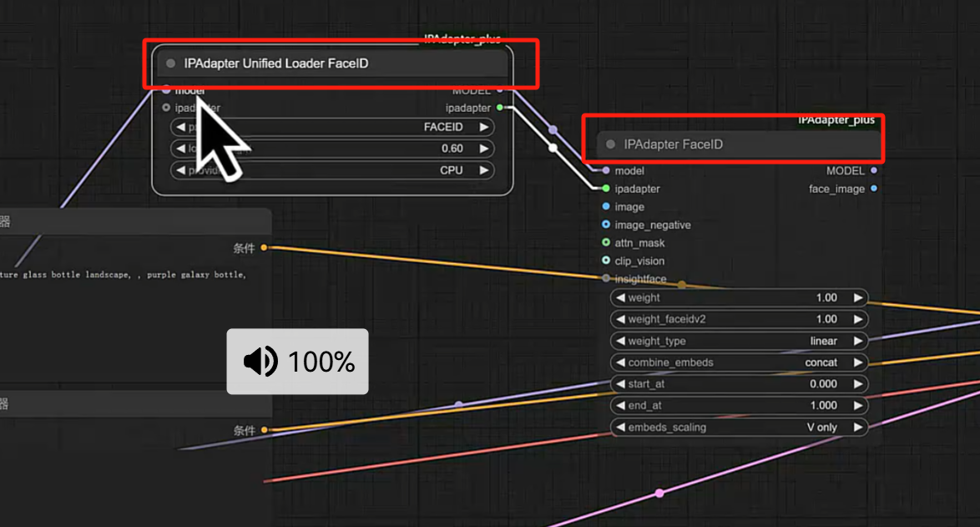Click the IPAdapter Unified Loader FaceID collapse dot
Screen dimensions: 980x527
click(170, 63)
